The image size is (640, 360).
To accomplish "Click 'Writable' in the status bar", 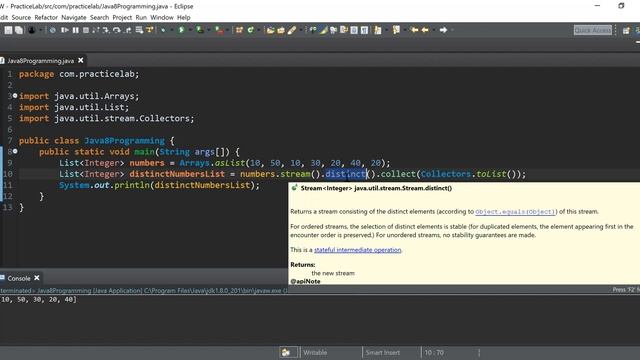I will tap(315, 353).
